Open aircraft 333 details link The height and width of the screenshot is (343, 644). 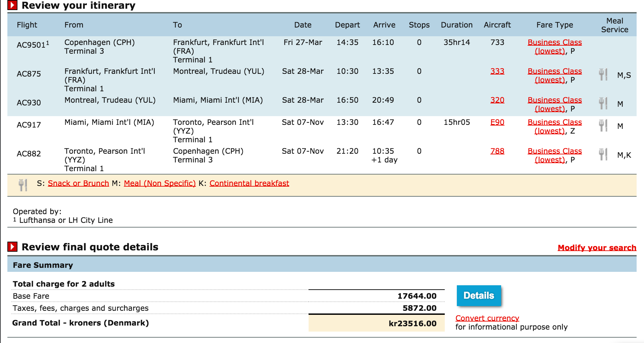click(x=497, y=71)
